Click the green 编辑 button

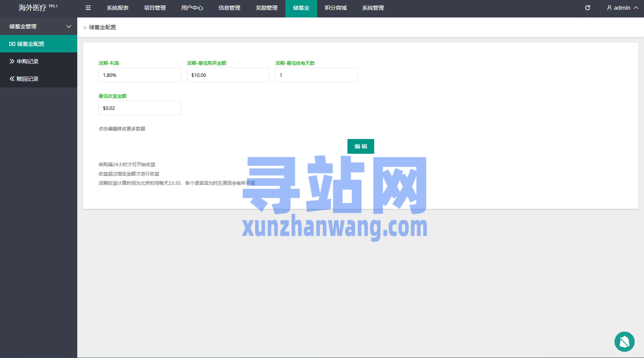click(x=361, y=146)
